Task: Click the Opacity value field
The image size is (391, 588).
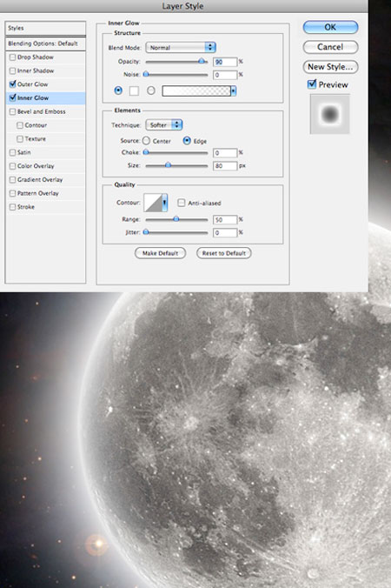Action: point(225,62)
